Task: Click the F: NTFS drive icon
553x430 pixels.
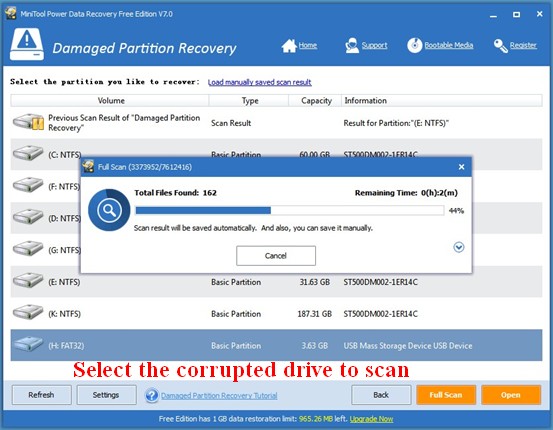Action: [28, 185]
